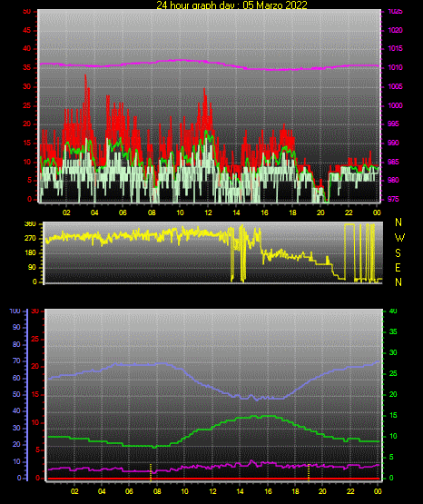Click the N compass label at top
Viewport: 423px width, 504px height.
[x=398, y=222]
